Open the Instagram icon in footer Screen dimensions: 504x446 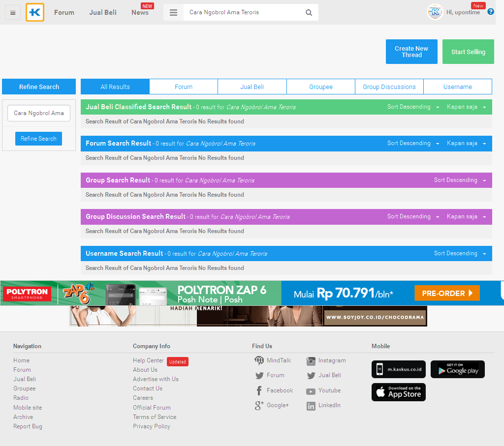pyautogui.click(x=311, y=361)
